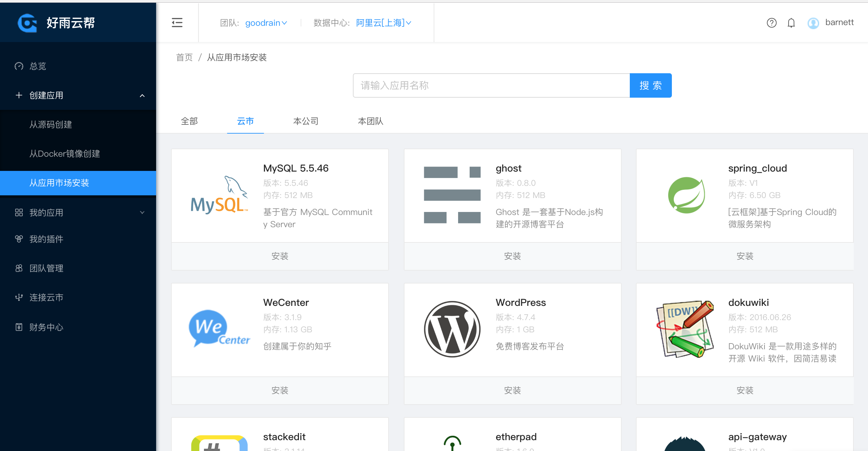868x451 pixels.
Task: Open 团队管理 in the sidebar
Action: pos(46,268)
